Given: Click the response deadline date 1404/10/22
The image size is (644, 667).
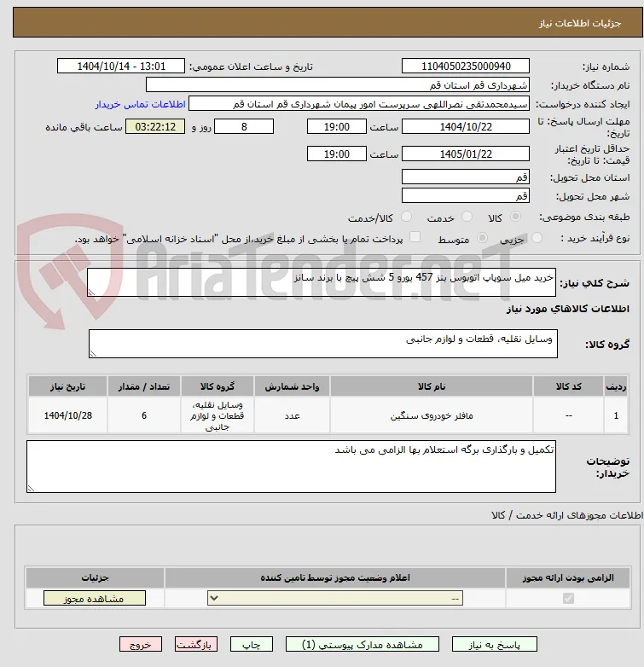Looking at the screenshot, I should [466, 126].
